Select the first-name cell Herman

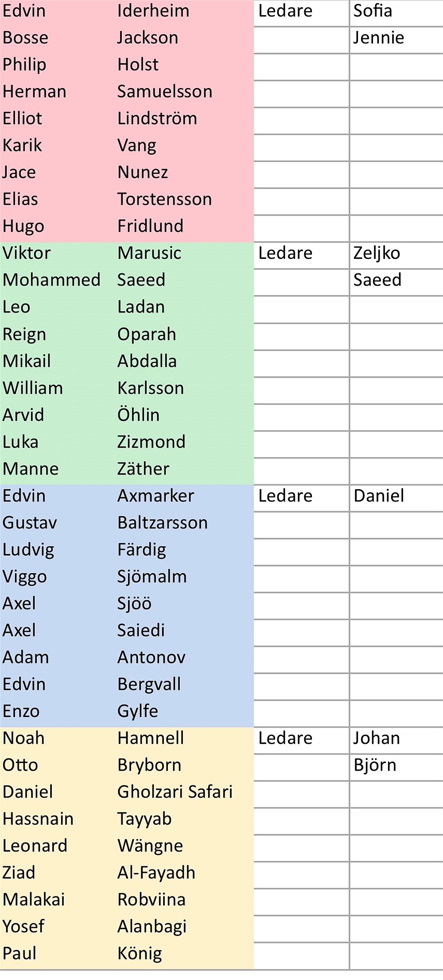[x=35, y=92]
